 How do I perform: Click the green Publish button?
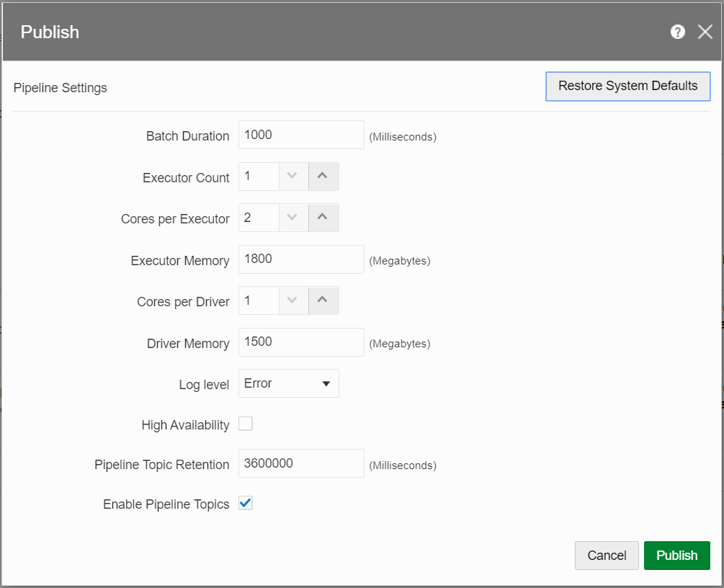tap(677, 555)
